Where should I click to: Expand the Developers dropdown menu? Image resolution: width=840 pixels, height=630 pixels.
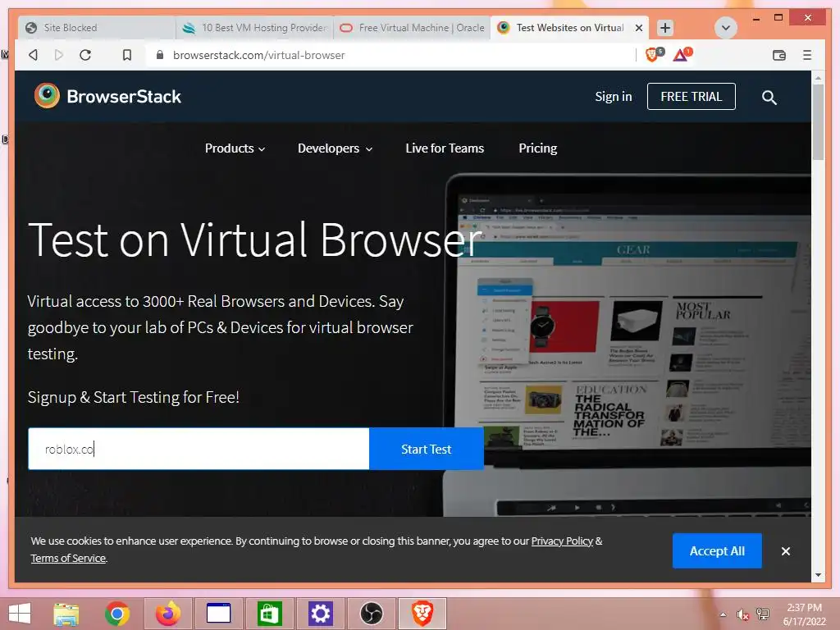(335, 148)
